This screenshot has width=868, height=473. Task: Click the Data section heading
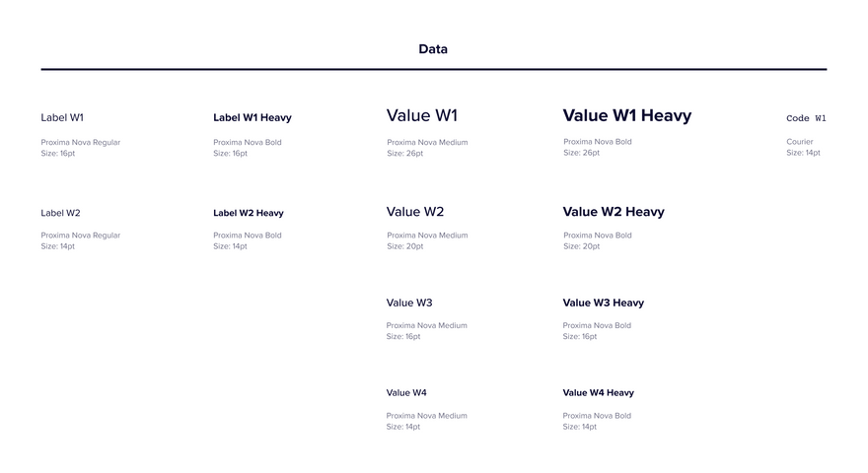(x=433, y=48)
